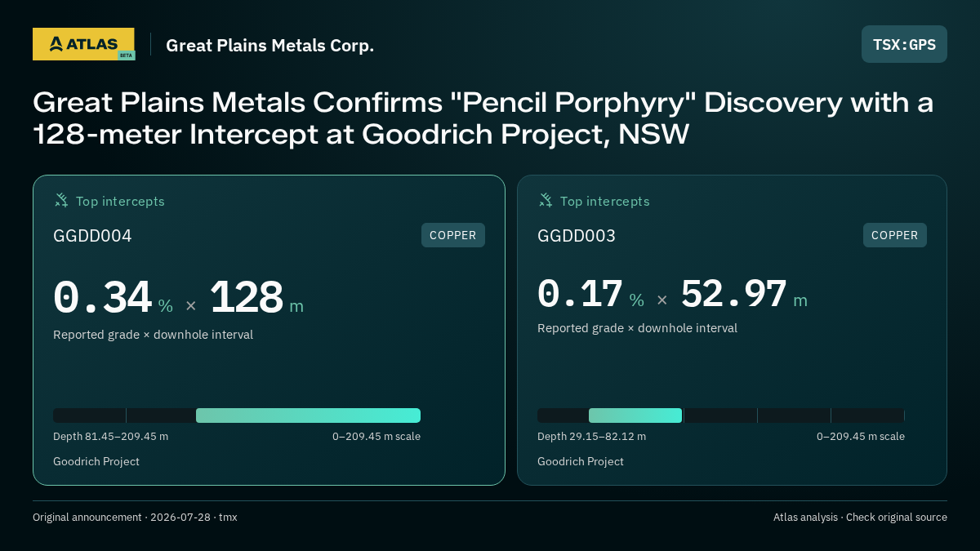
Task: Click the GGDD004 depth interval bar
Action: (x=237, y=415)
